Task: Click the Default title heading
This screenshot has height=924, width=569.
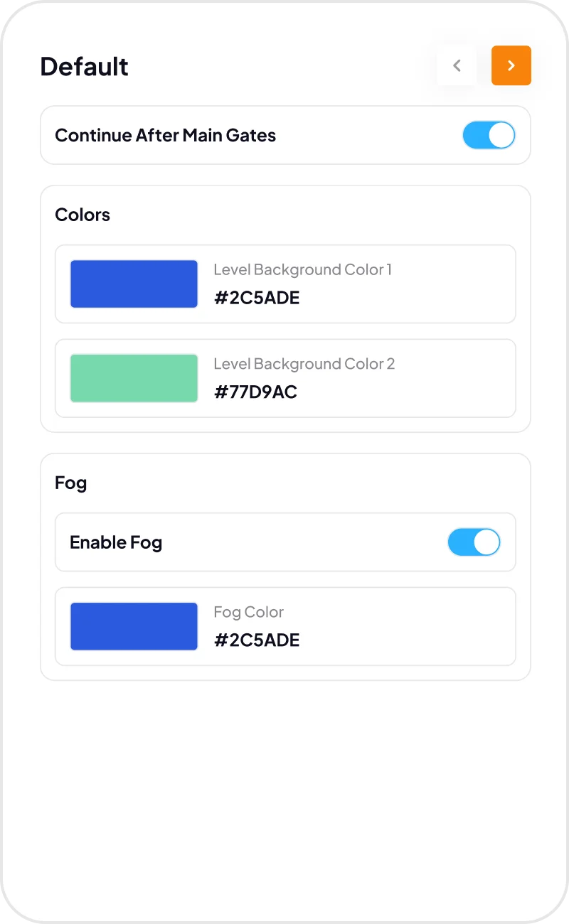Action: tap(84, 66)
